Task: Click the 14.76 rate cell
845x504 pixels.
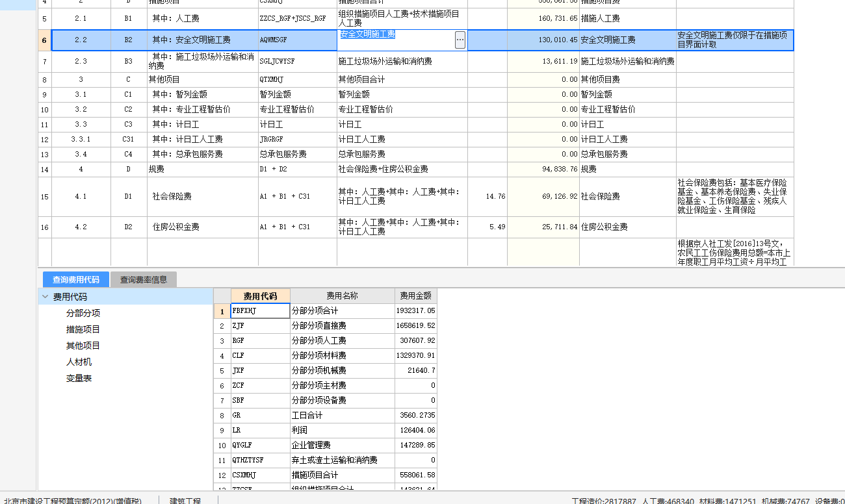Action: pyautogui.click(x=487, y=196)
